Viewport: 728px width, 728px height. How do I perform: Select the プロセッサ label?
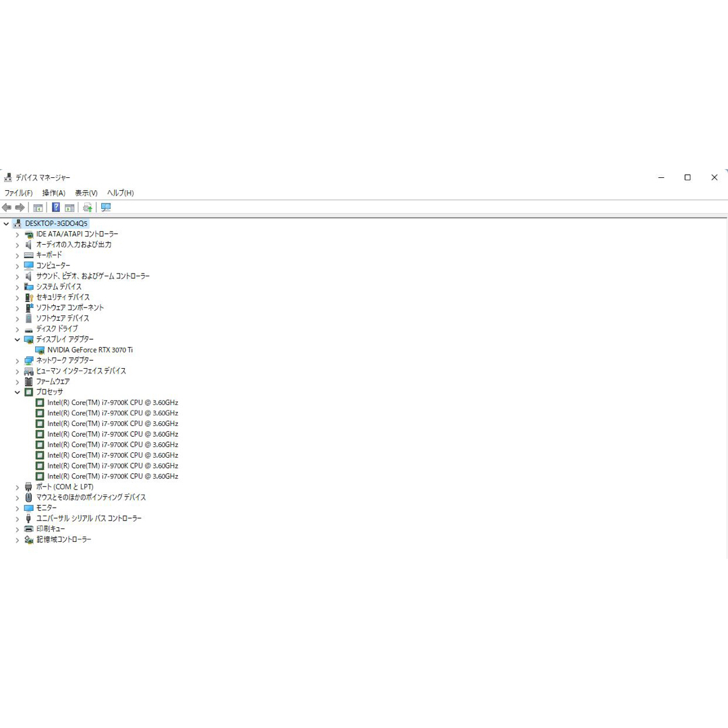(x=50, y=392)
